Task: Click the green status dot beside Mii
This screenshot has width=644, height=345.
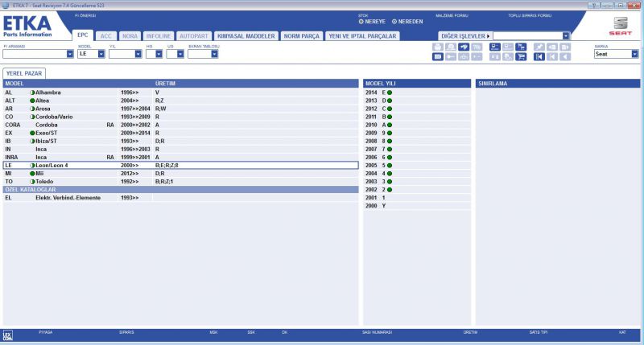Action: coord(32,174)
